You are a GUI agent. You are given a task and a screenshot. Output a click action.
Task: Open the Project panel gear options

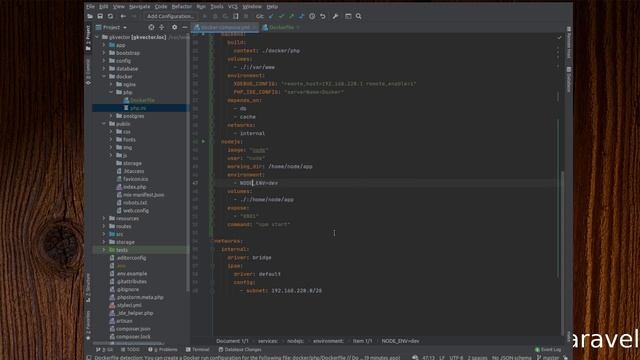[x=174, y=27]
